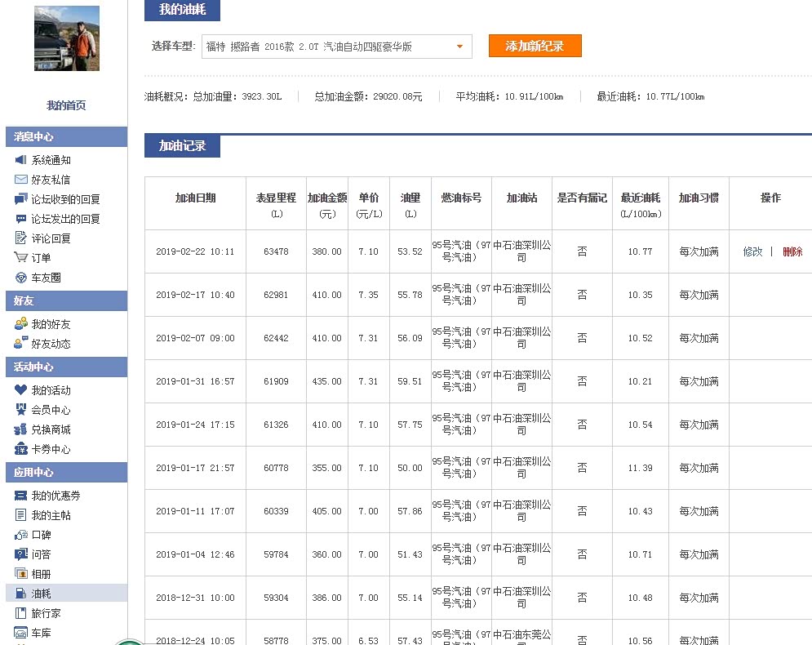This screenshot has width=812, height=645.
Task: Select 会员中心 in the sidebar
Action: click(51, 410)
